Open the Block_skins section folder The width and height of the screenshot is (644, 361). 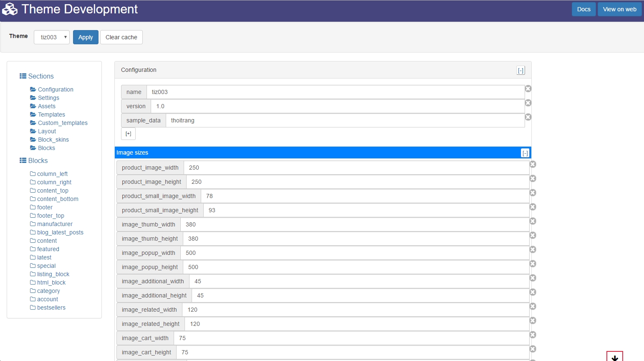pos(49,140)
